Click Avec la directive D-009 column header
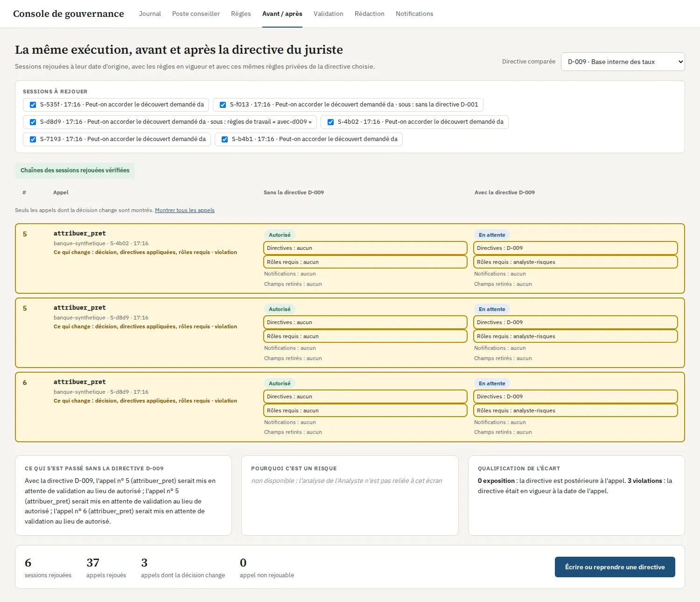Image resolution: width=700 pixels, height=602 pixels. coord(504,192)
